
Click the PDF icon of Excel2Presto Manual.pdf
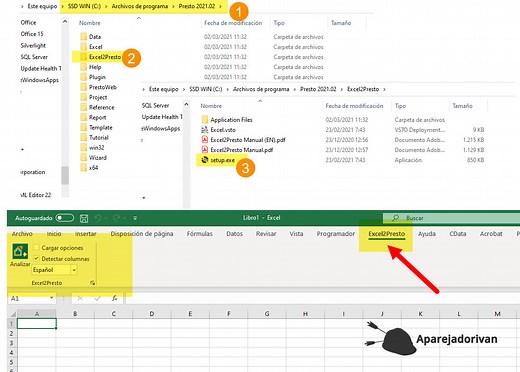205,150
